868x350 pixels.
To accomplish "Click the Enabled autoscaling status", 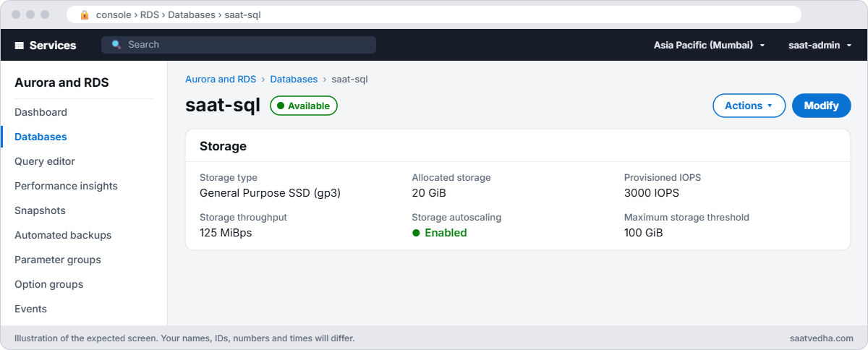I will pos(440,233).
